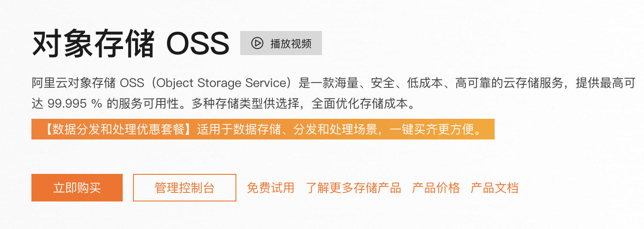The height and width of the screenshot is (229, 644).
Task: Open the 产品文档 link
Action: [494, 188]
